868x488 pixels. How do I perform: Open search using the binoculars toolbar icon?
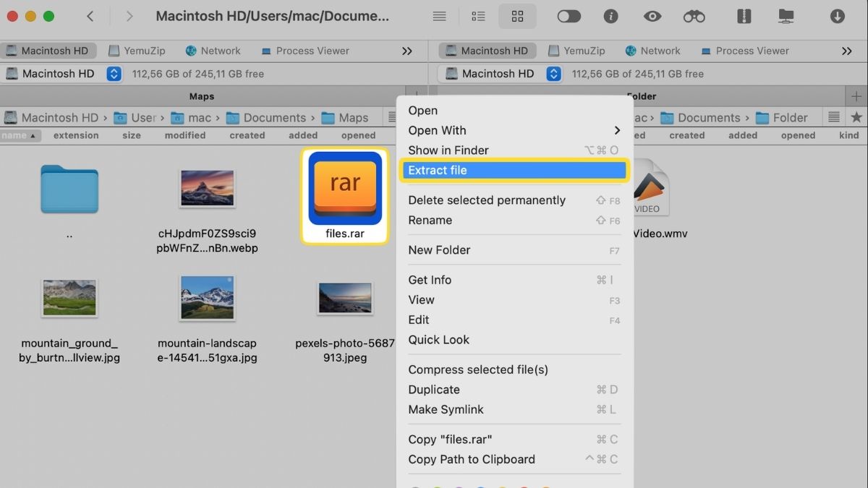click(x=694, y=16)
